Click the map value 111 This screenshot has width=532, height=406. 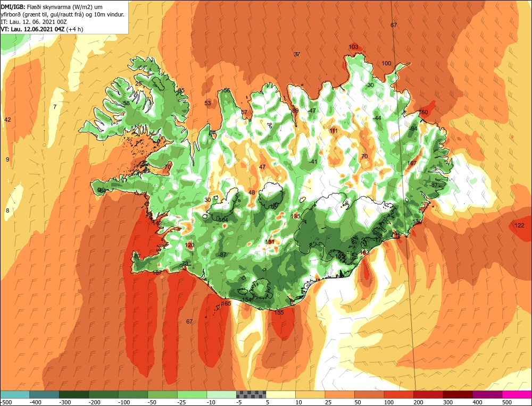[334, 131]
